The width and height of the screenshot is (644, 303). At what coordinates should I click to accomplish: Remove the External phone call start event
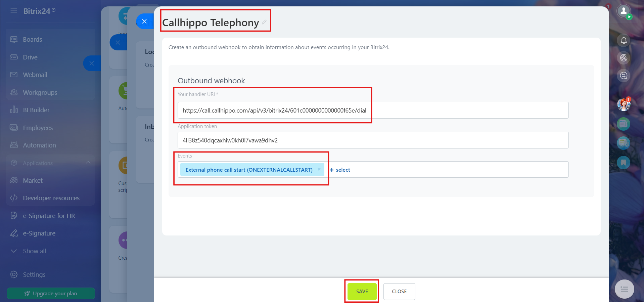319,169
